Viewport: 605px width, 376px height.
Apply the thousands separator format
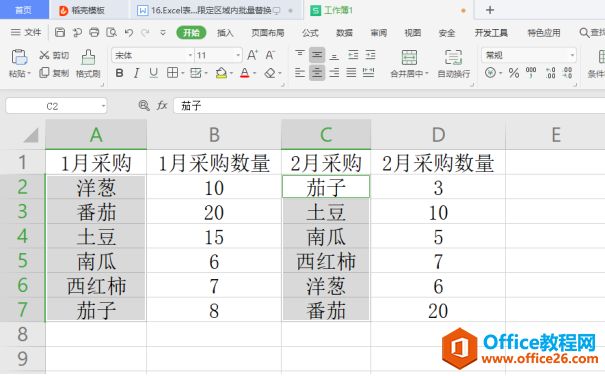click(x=531, y=73)
